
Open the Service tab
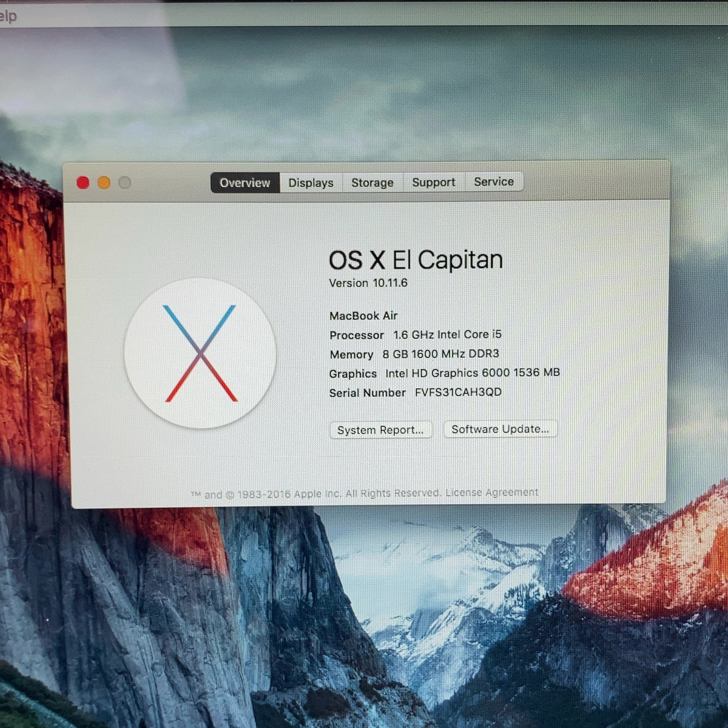494,181
